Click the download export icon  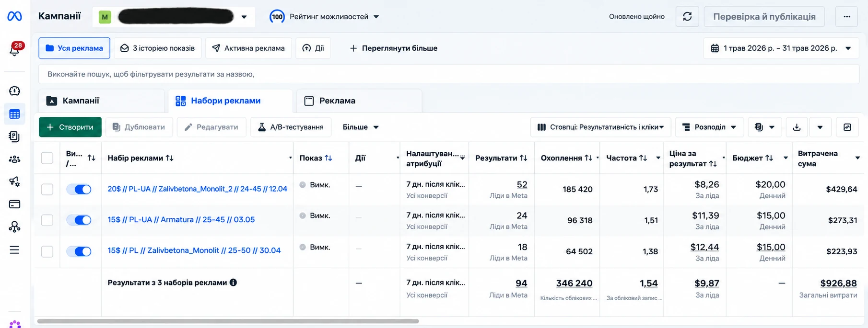click(797, 127)
